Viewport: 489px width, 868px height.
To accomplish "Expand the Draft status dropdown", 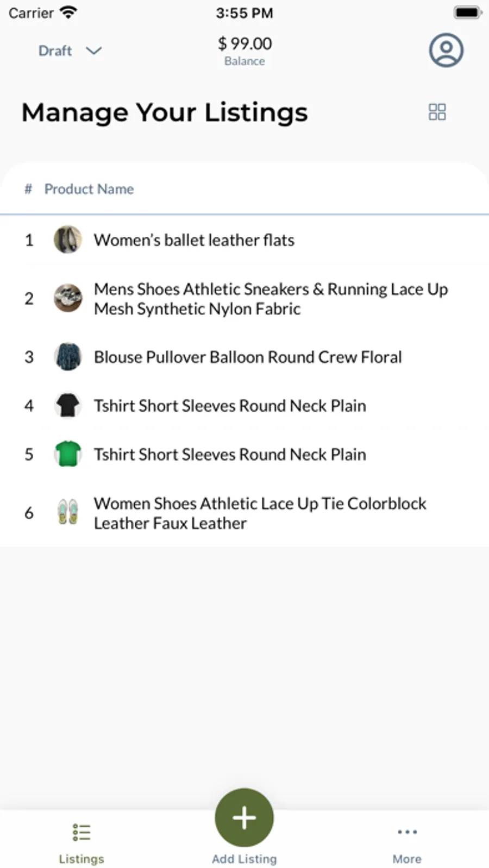I will (x=55, y=51).
